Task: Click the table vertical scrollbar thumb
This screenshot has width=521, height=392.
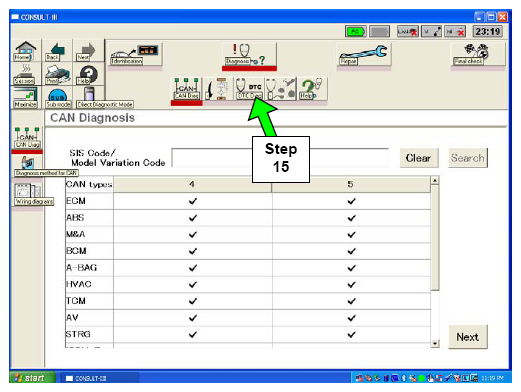Action: click(435, 238)
